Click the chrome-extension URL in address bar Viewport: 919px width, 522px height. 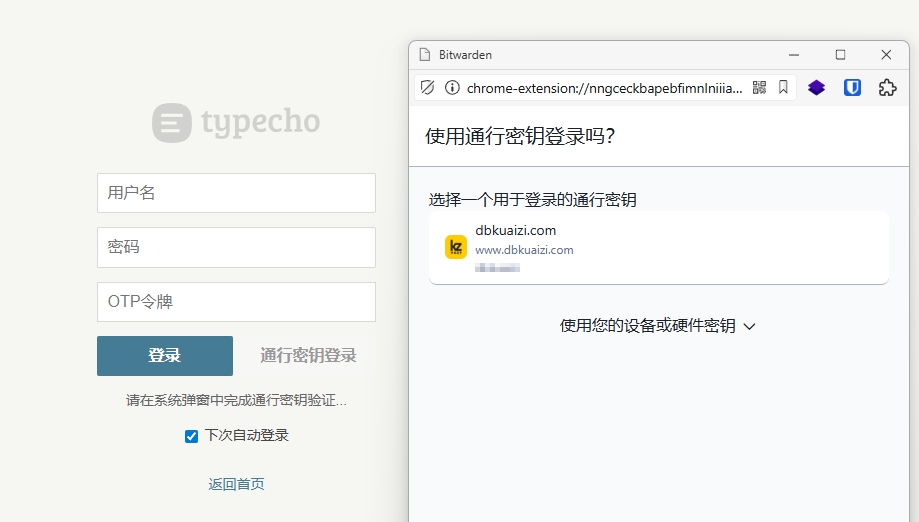pyautogui.click(x=604, y=88)
